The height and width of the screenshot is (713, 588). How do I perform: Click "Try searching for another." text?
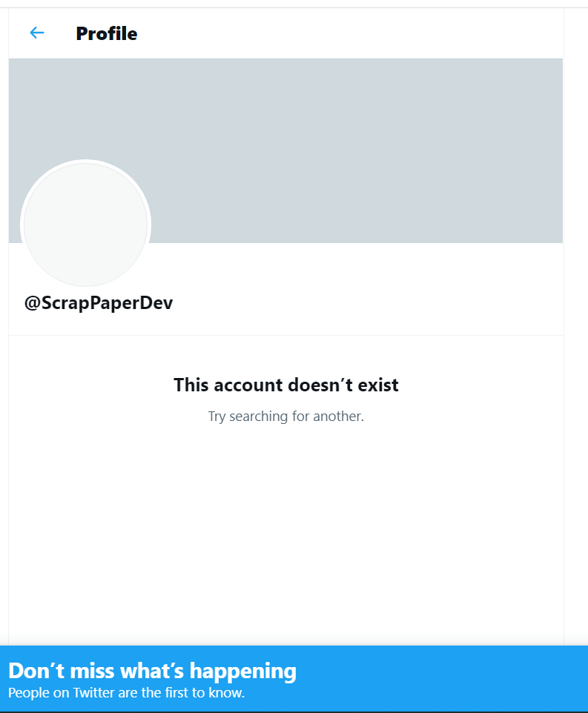[x=286, y=416]
